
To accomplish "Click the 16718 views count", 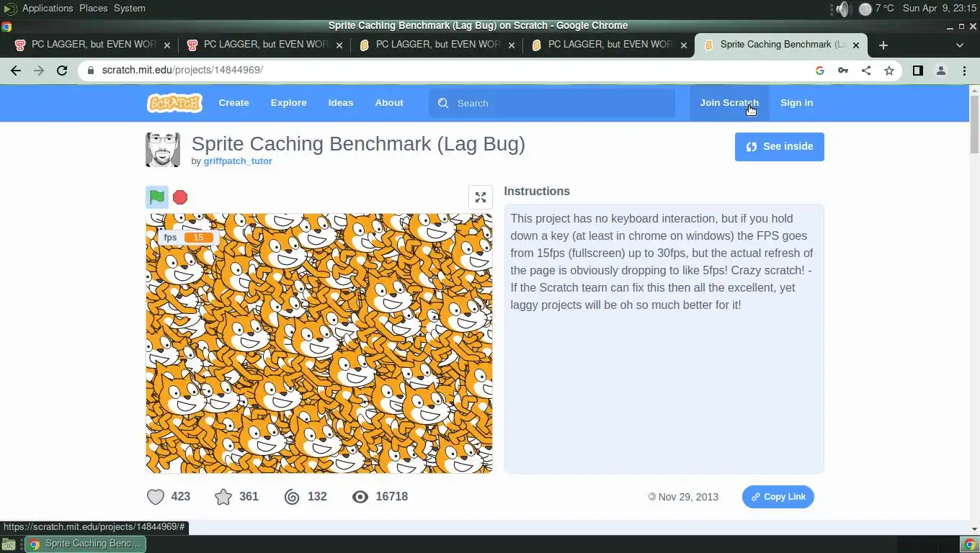I will [x=392, y=497].
